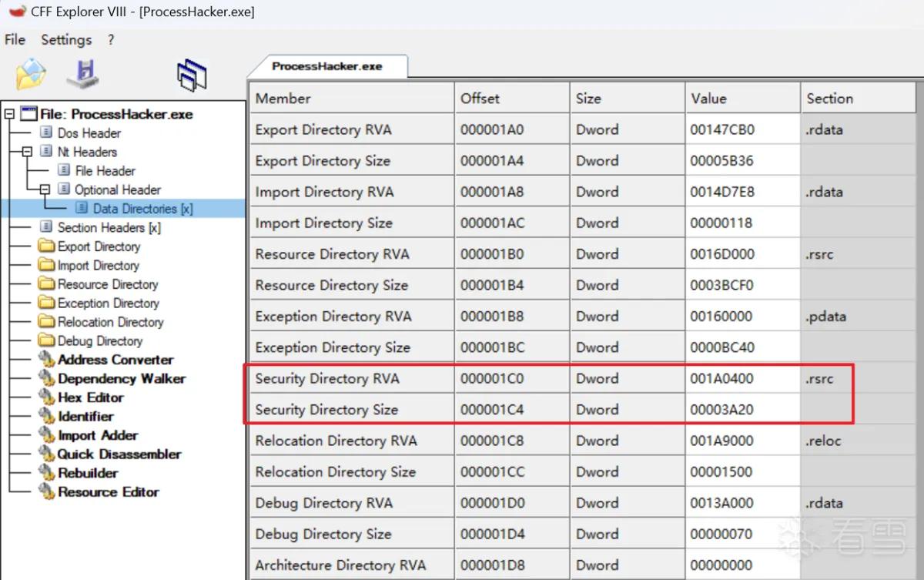Collapse the Optional Header tree node
Image resolution: width=924 pixels, height=580 pixels.
click(44, 189)
